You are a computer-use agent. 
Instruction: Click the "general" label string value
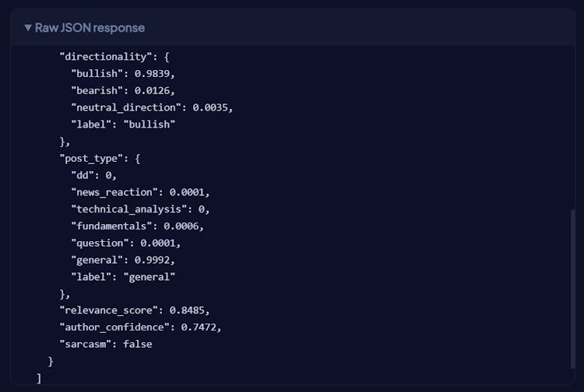(x=150, y=276)
